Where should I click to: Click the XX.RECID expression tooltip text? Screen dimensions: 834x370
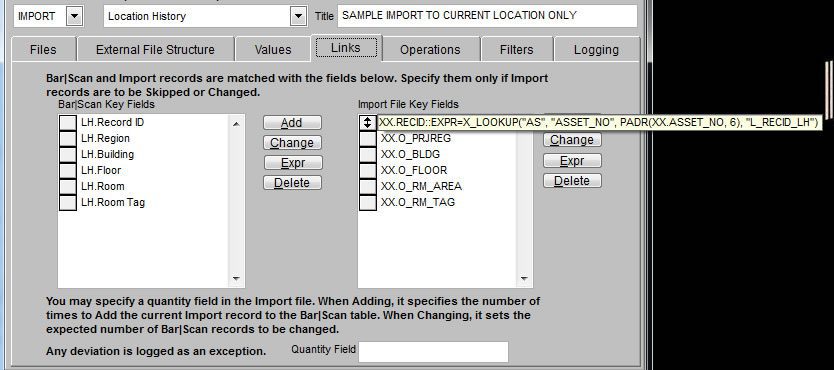[598, 122]
